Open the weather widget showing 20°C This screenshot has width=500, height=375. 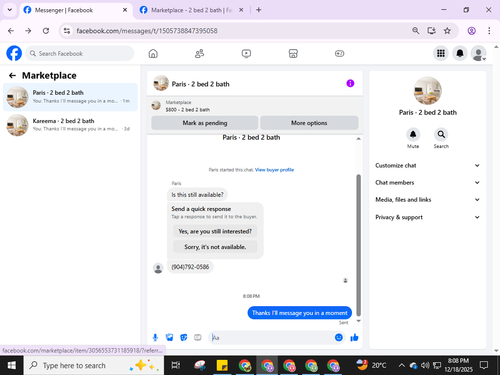[x=371, y=365]
